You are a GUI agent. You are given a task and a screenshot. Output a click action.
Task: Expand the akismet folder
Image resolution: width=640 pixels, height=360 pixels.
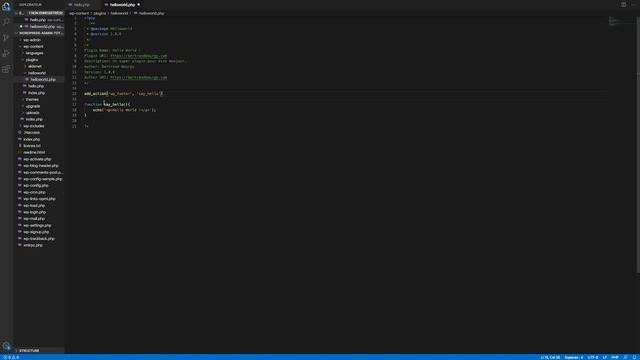coord(35,66)
